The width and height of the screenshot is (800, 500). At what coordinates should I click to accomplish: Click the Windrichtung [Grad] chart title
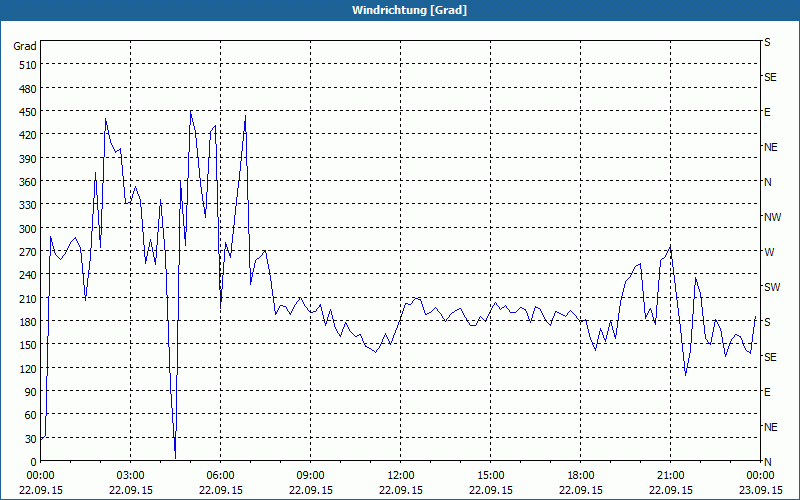(409, 10)
